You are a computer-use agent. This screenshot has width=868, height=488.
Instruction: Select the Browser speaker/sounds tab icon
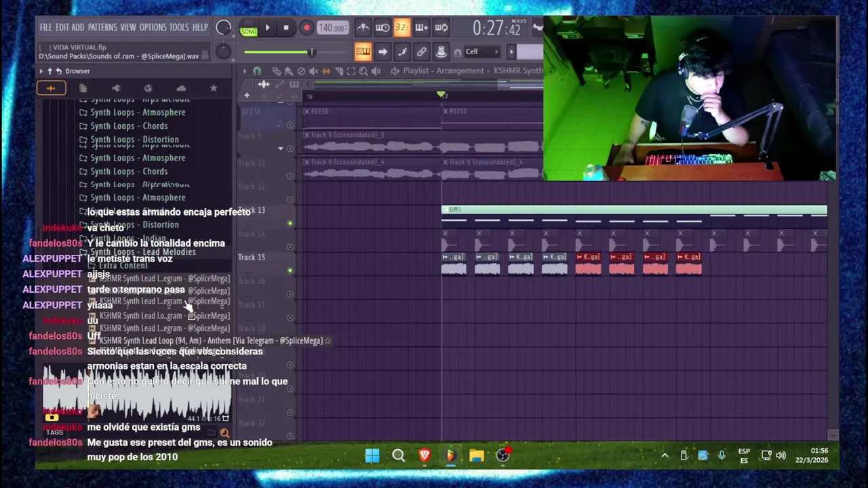tap(116, 88)
